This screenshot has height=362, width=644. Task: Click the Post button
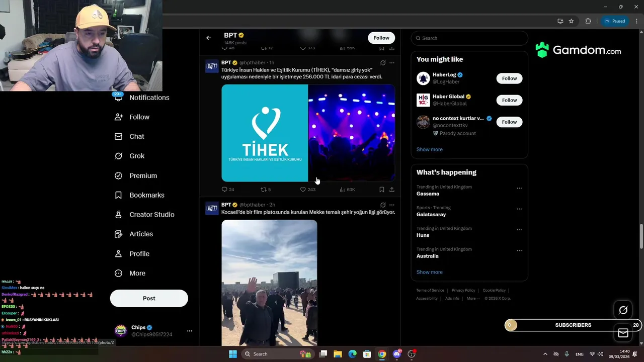point(149,298)
